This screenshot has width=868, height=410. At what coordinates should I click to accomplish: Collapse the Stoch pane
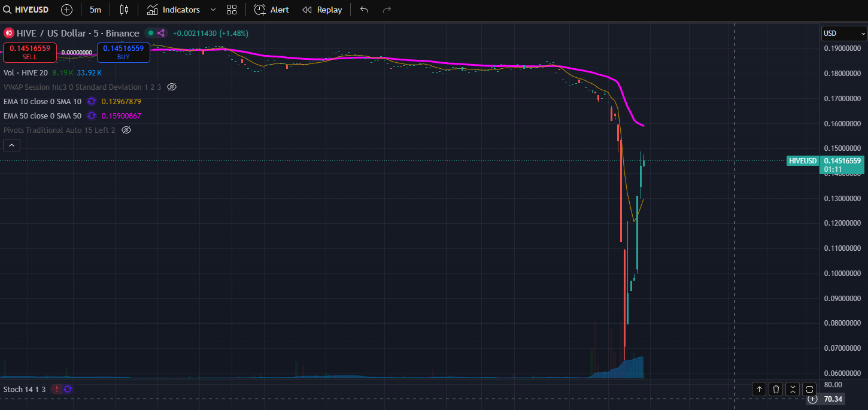[793, 390]
